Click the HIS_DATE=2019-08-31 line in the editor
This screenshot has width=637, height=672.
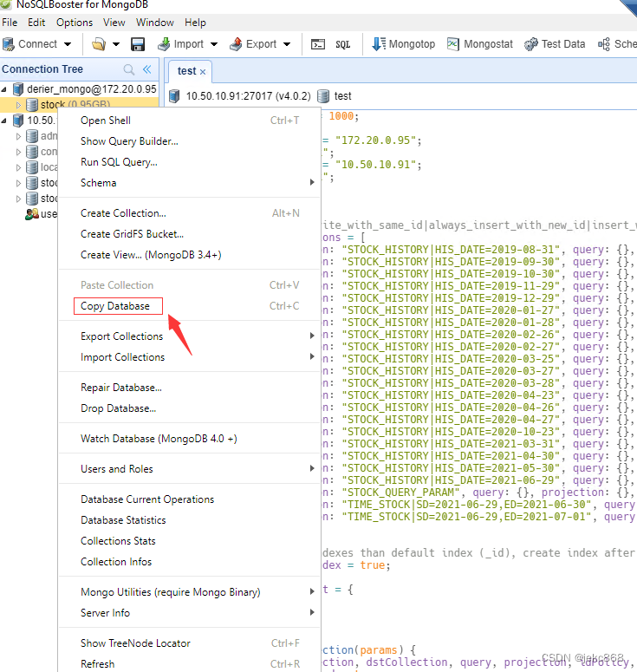coord(479,250)
